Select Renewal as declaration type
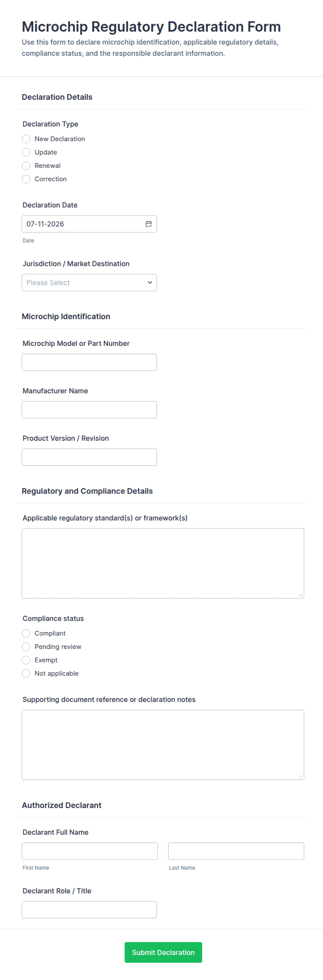Image resolution: width=323 pixels, height=980 pixels. pos(26,165)
